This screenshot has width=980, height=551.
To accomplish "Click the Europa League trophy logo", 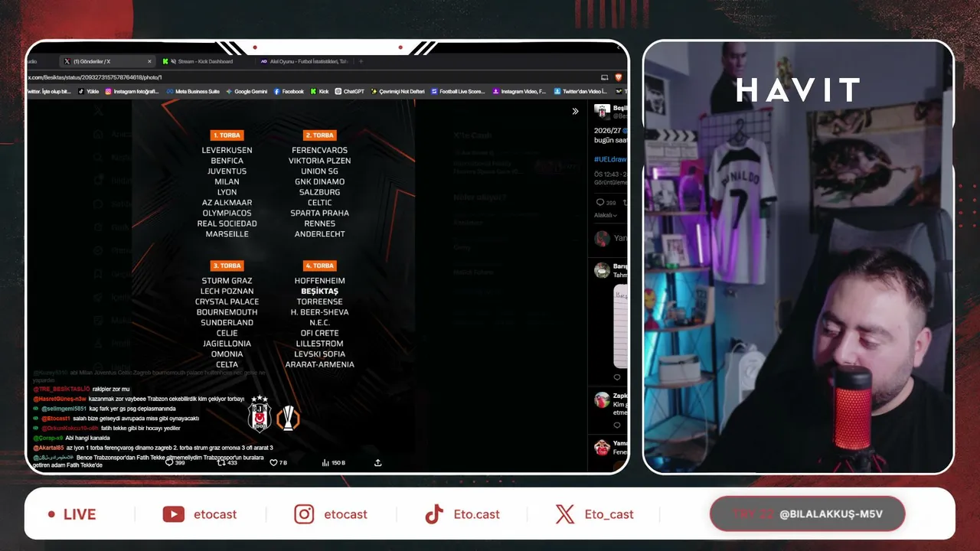I will coord(288,418).
